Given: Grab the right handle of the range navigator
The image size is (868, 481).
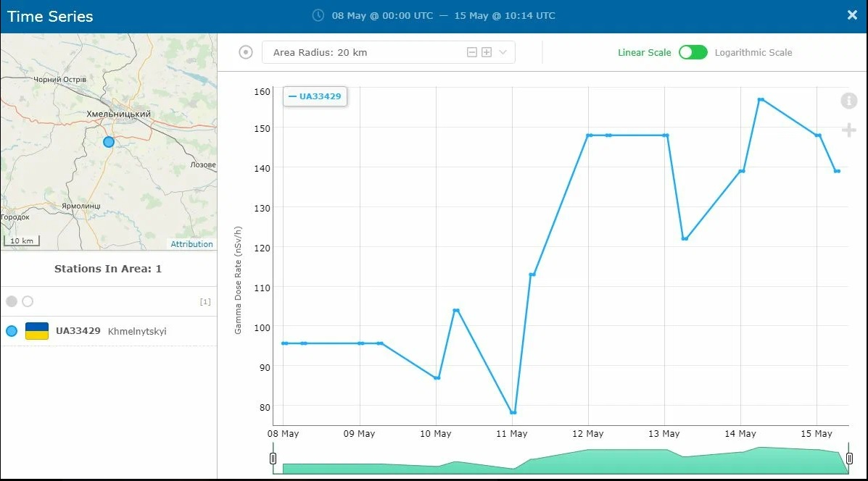Looking at the screenshot, I should (849, 459).
